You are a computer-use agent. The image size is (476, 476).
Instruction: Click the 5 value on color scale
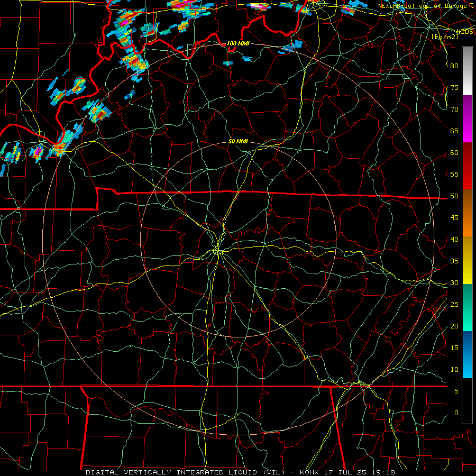(456, 391)
